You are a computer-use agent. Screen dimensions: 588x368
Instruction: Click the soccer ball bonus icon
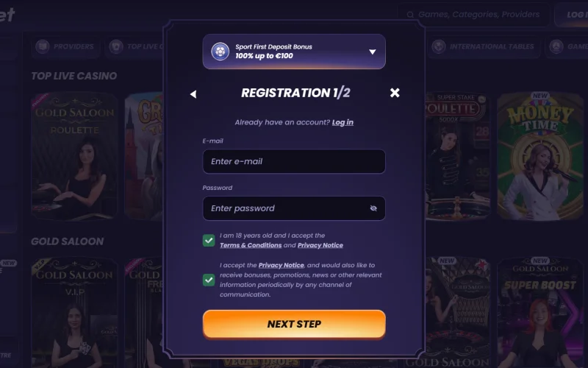coord(220,52)
